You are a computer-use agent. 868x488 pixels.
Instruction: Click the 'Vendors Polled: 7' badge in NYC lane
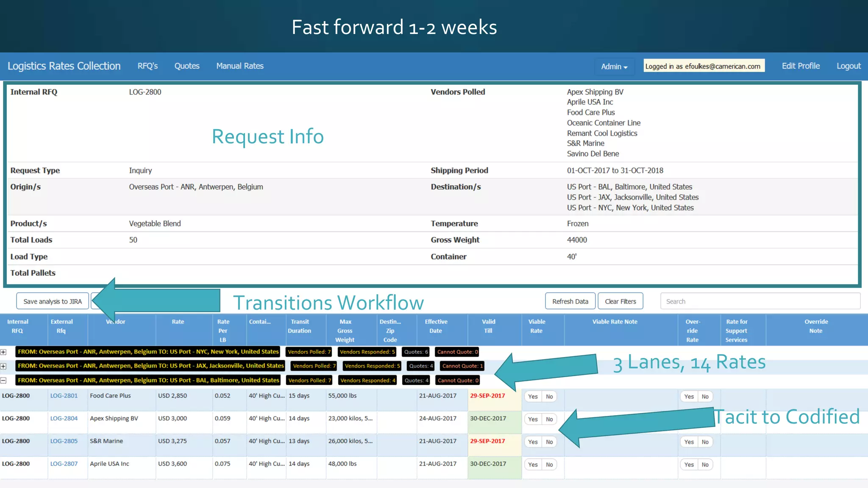coord(309,352)
